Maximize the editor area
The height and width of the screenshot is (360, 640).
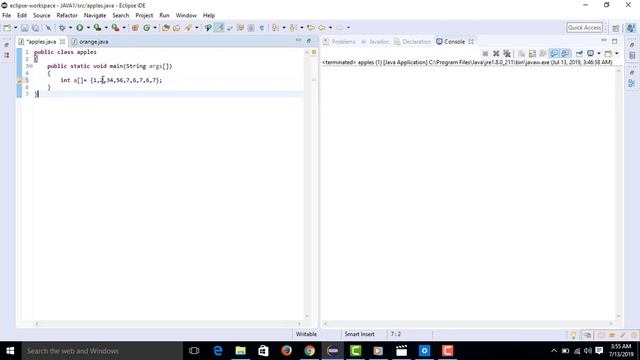309,41
